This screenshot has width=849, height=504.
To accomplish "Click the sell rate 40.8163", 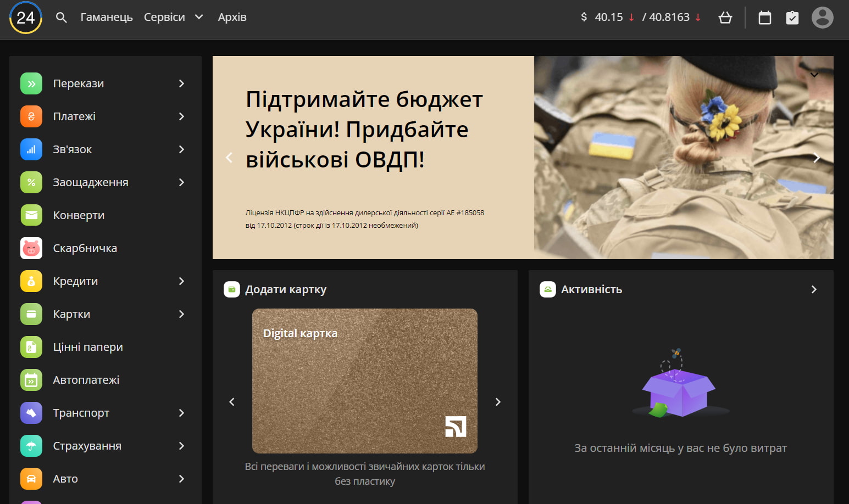I will coord(669,18).
